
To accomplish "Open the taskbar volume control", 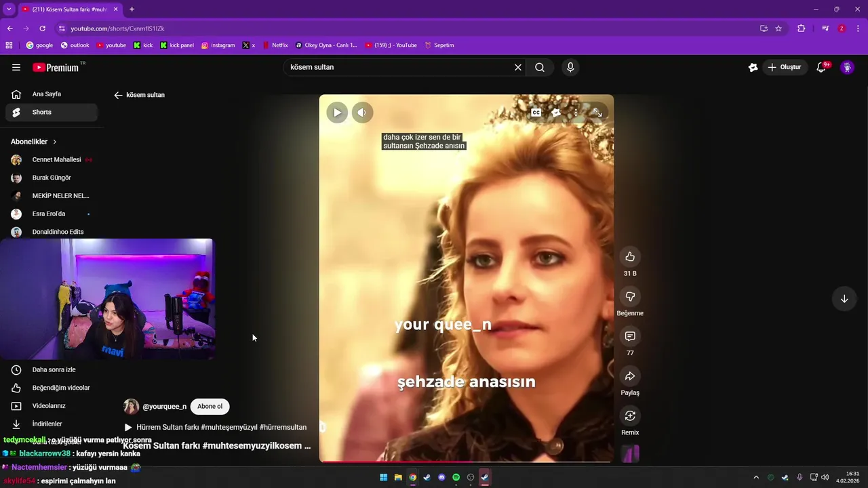I will [825, 477].
